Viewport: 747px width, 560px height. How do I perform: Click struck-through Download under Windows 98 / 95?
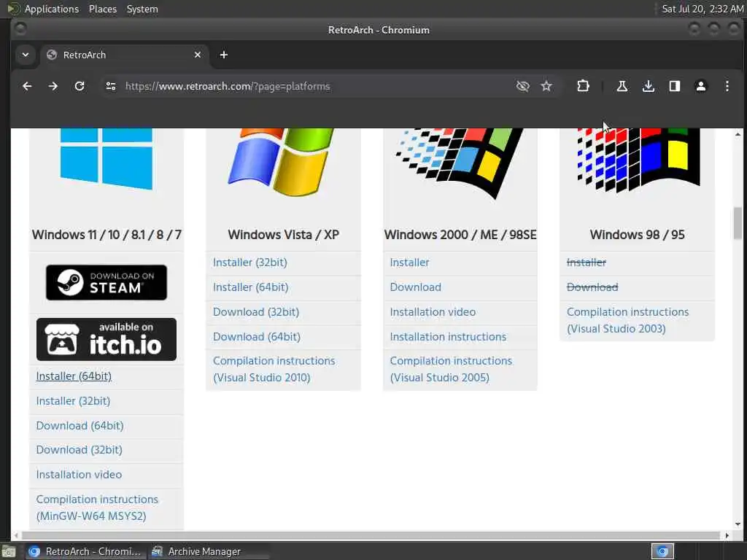pos(592,287)
